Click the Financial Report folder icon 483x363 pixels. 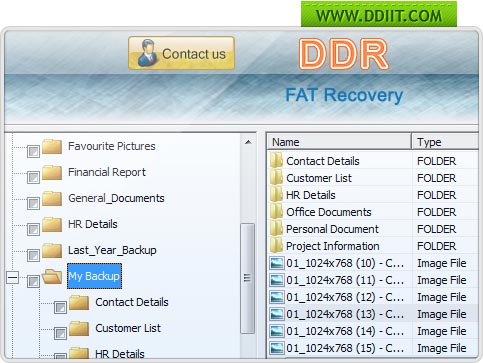[x=52, y=172]
